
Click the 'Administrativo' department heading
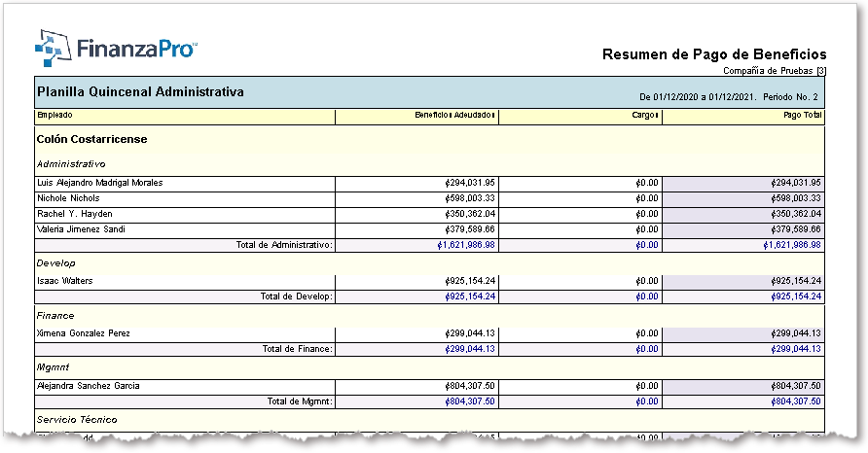71,163
